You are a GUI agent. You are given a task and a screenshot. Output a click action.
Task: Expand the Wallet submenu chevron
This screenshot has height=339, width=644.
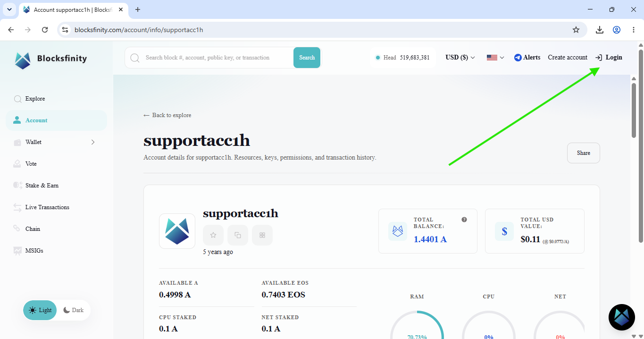tap(93, 142)
